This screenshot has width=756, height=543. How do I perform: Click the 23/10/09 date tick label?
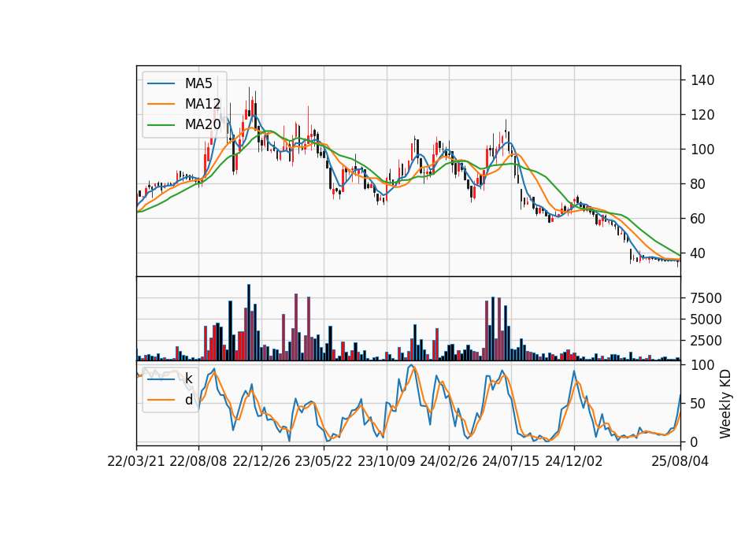coord(386,461)
